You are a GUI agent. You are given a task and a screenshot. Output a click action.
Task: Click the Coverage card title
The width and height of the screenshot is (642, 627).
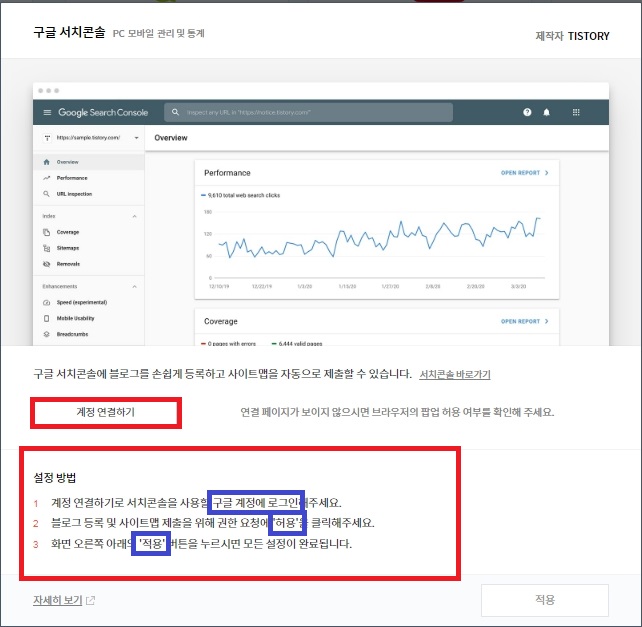click(221, 321)
